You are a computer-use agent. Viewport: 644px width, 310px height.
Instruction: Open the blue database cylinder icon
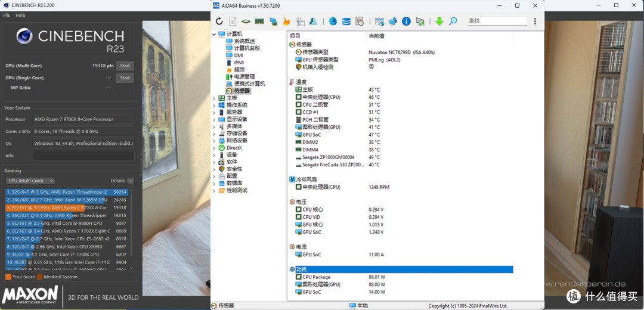click(346, 21)
